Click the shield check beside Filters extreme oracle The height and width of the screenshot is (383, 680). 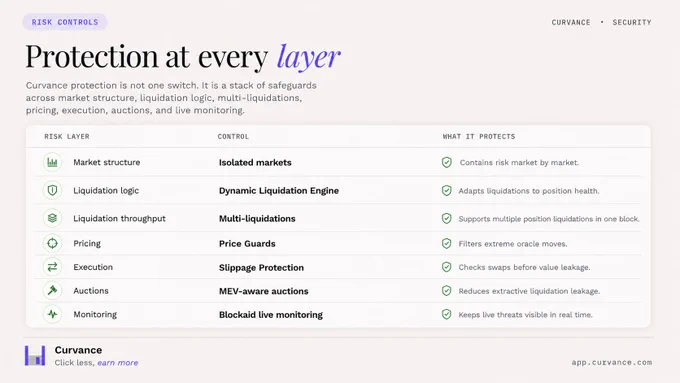447,244
